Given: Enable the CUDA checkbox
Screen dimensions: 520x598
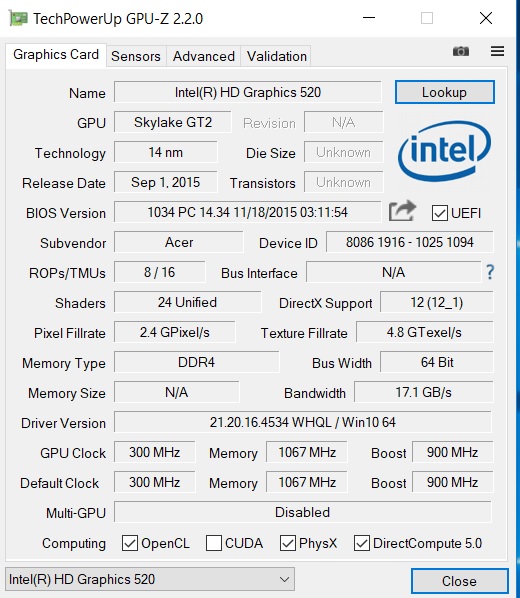Looking at the screenshot, I should (x=214, y=543).
